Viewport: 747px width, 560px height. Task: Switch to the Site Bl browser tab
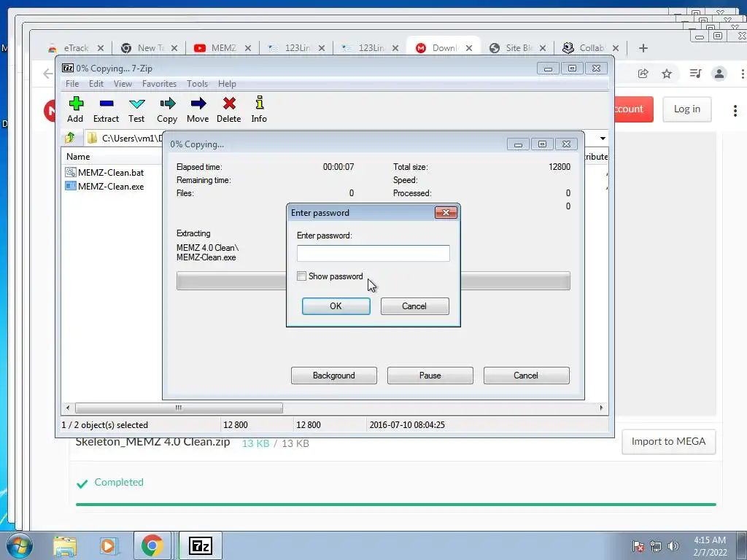tap(518, 48)
